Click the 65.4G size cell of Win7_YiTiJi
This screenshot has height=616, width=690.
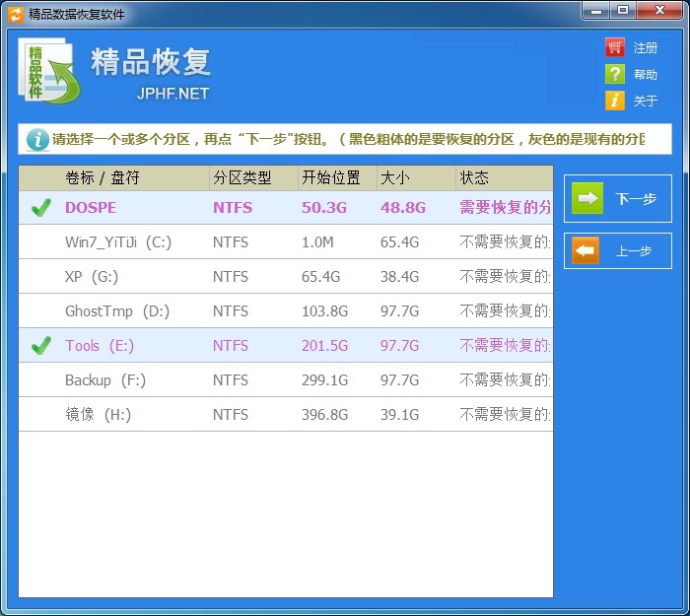[x=399, y=242]
